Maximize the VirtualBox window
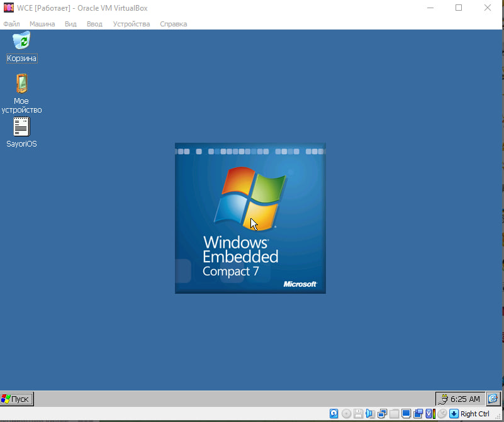The width and height of the screenshot is (504, 422). [x=459, y=8]
